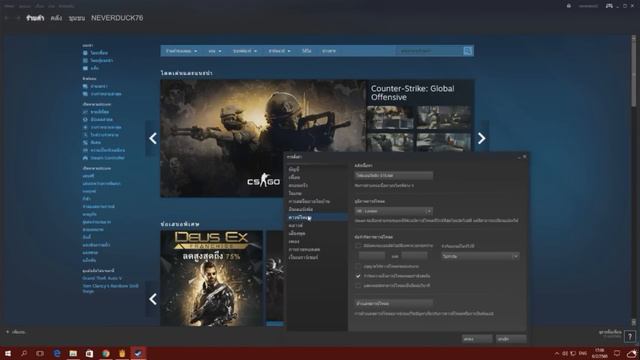
Task: Expand the Software dropdown in store bar
Action: pyautogui.click(x=245, y=51)
